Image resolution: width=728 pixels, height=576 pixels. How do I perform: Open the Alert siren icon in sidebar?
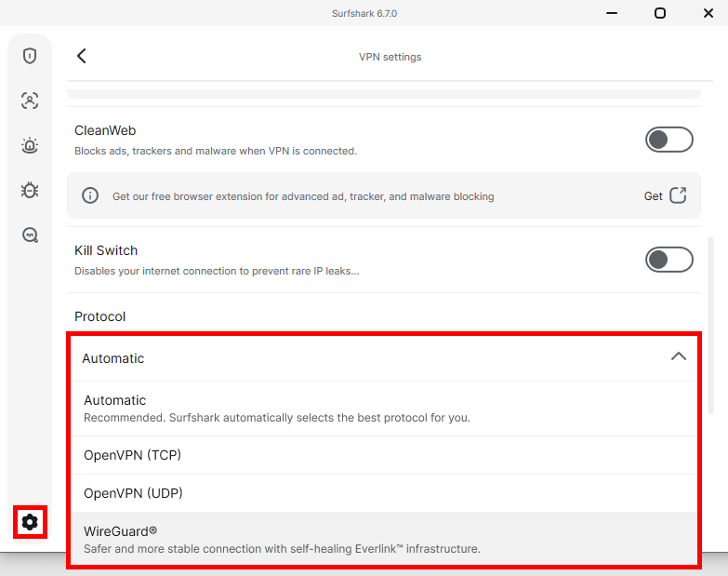point(30,145)
